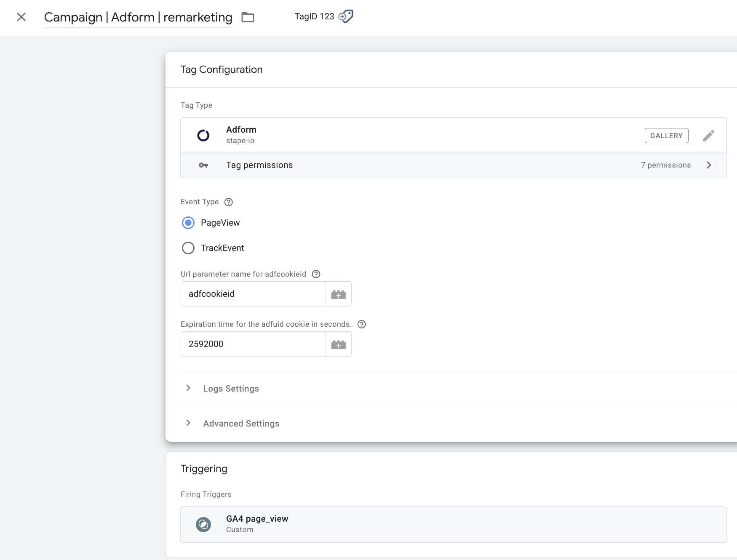Expand Advanced Settings section
Screen dimensions: 737x560
click(x=188, y=423)
